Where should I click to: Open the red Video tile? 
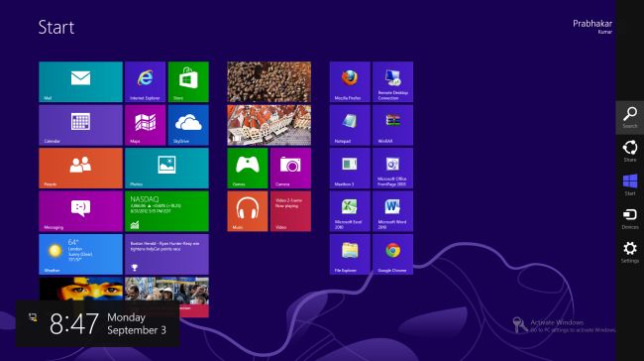pos(290,211)
